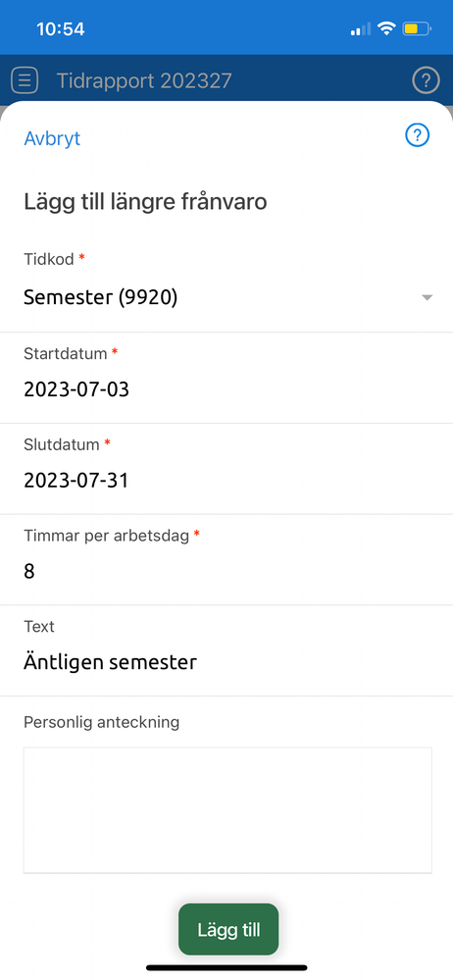Expand the Tidkod dropdown arrow

click(x=427, y=298)
